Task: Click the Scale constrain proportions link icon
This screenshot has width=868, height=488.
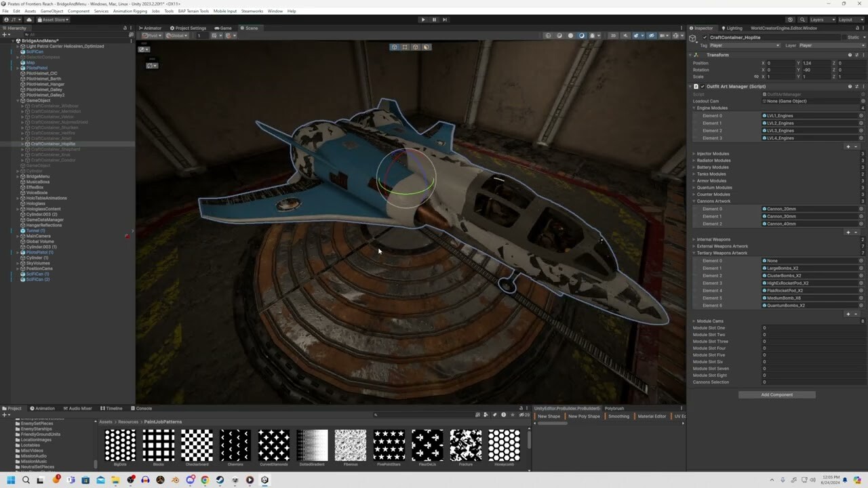Action: click(757, 77)
